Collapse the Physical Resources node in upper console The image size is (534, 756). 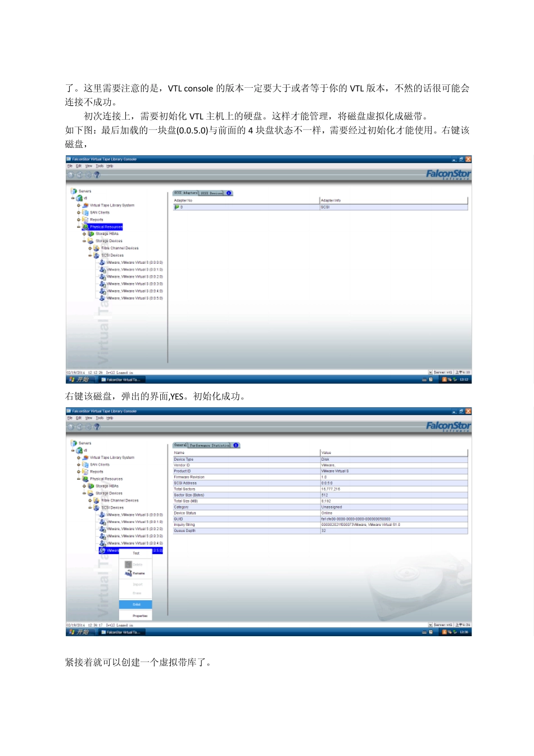point(79,227)
